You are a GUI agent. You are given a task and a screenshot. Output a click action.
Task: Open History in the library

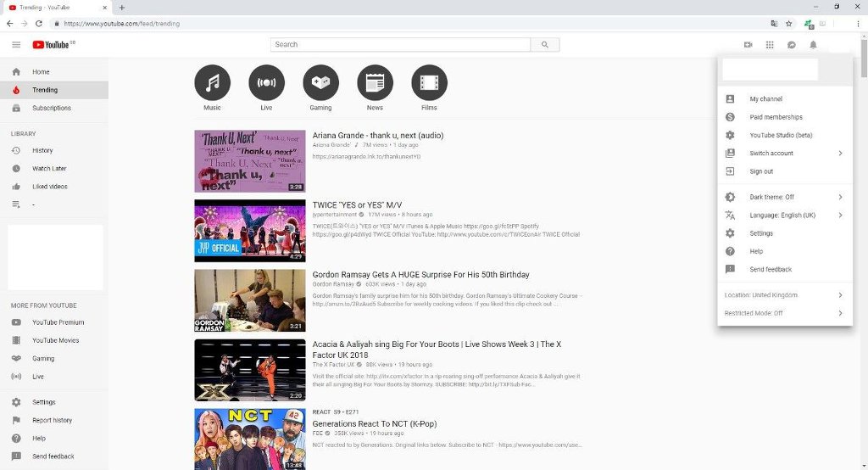(54, 150)
